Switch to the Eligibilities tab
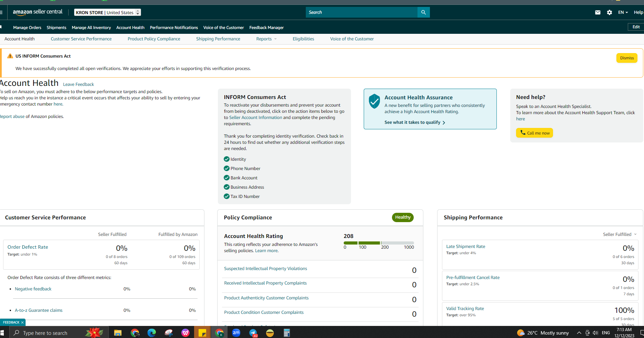Screen dimensions: 644x338 coord(303,39)
